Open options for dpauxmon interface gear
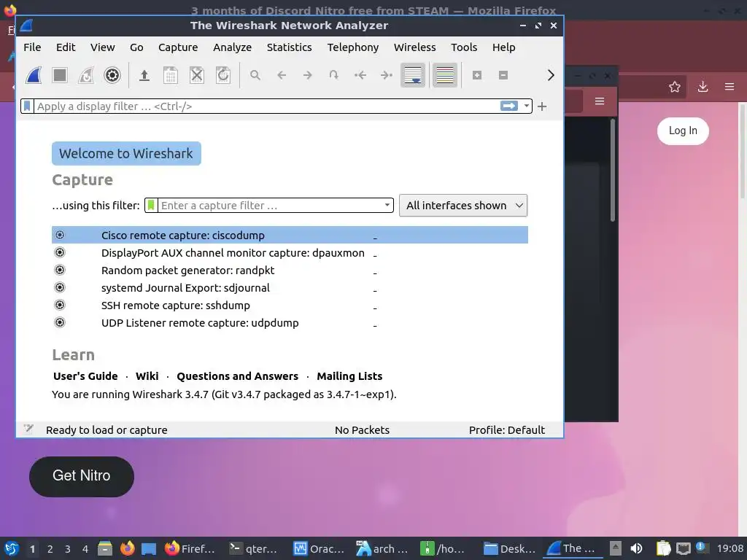 pyautogui.click(x=60, y=252)
